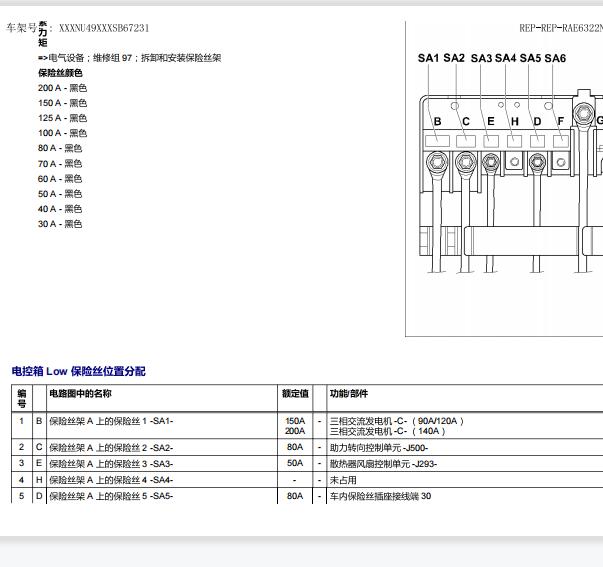The width and height of the screenshot is (603, 567).
Task: Click the 50A rating in SA3 row
Action: click(295, 463)
